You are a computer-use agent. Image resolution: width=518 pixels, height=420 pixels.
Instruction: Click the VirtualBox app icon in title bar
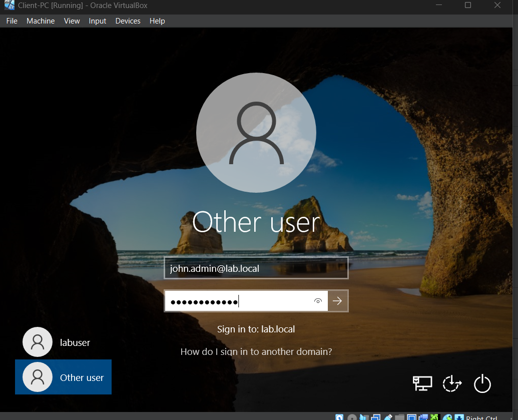[x=9, y=5]
